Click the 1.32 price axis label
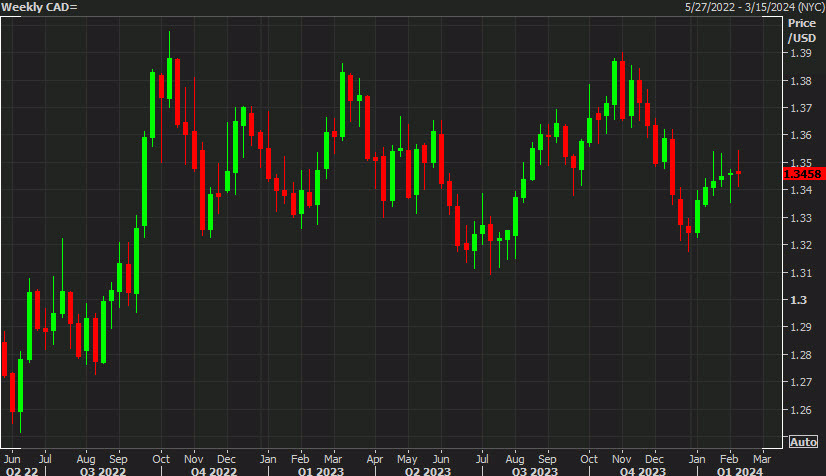Screen dimensions: 826x476 click(801, 245)
